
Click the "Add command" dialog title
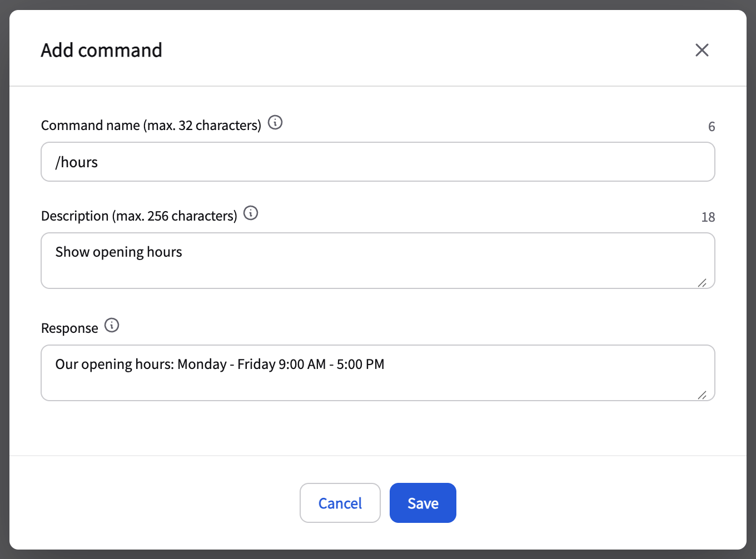click(x=102, y=51)
